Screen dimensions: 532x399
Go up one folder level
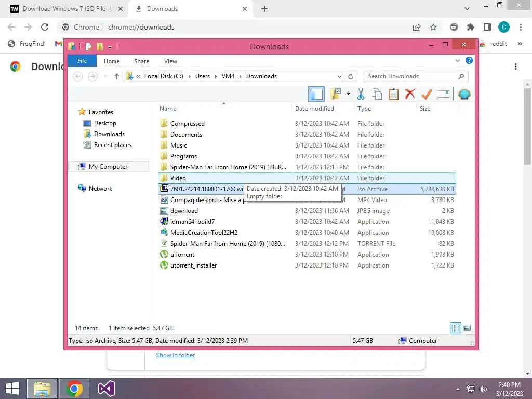click(x=117, y=76)
